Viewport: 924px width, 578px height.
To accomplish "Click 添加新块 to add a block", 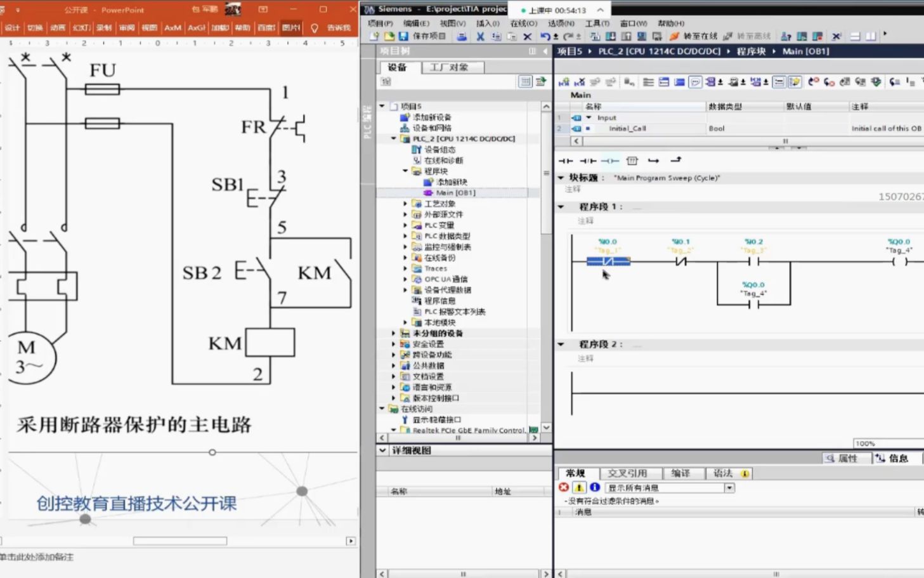I will point(451,181).
